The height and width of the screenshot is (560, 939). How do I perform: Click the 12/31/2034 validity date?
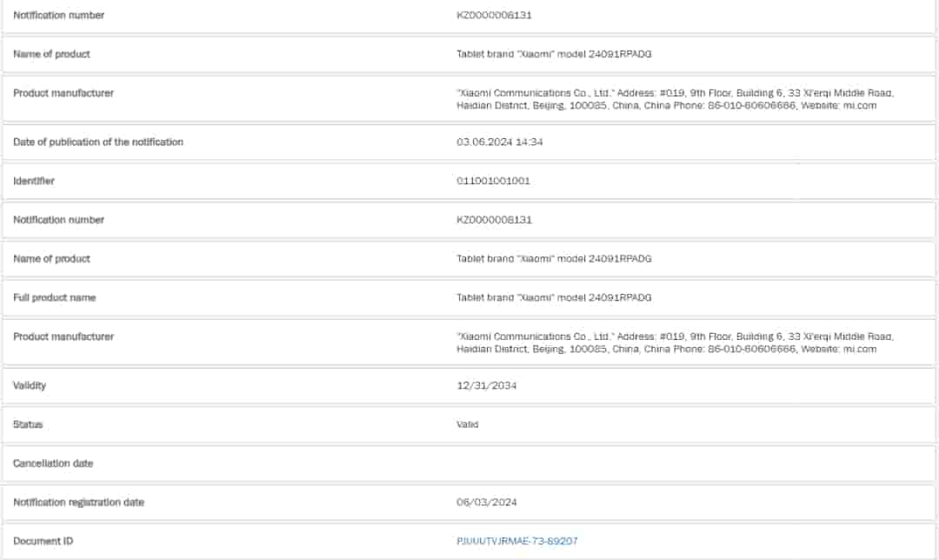pos(487,385)
